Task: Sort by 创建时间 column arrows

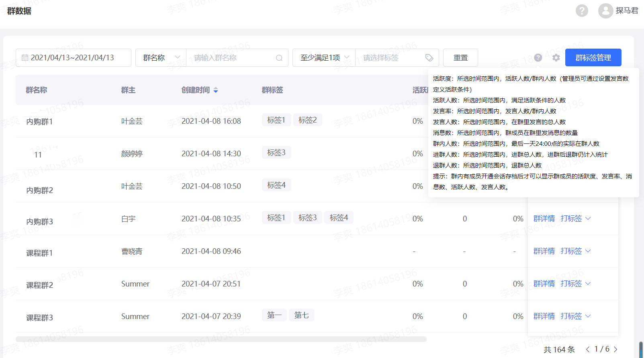Action: 216,90
